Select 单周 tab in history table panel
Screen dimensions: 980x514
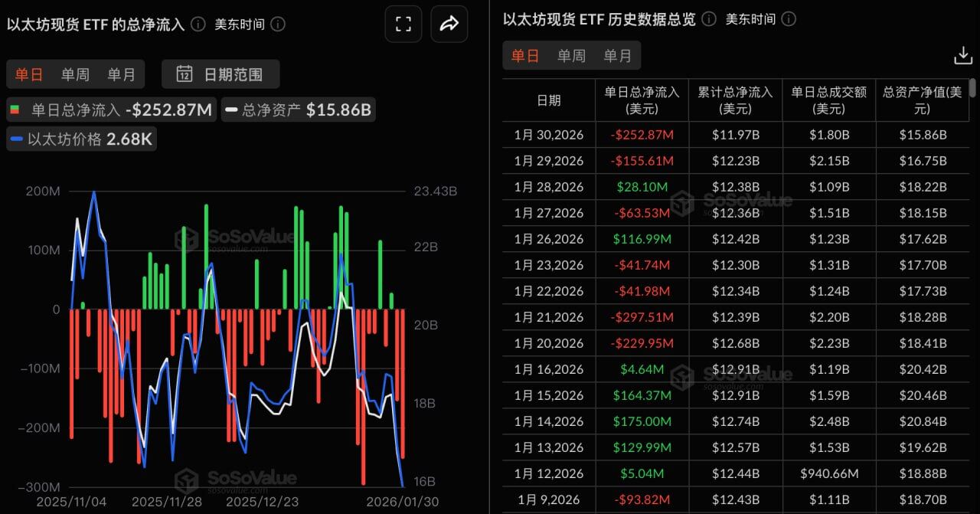pos(570,55)
